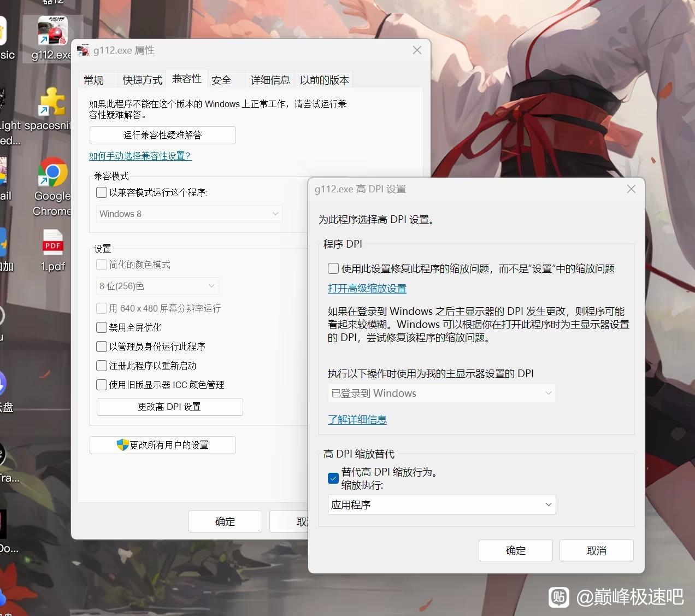Click the 运行兼容性疑难解答 button
The image size is (695, 616).
click(x=163, y=135)
